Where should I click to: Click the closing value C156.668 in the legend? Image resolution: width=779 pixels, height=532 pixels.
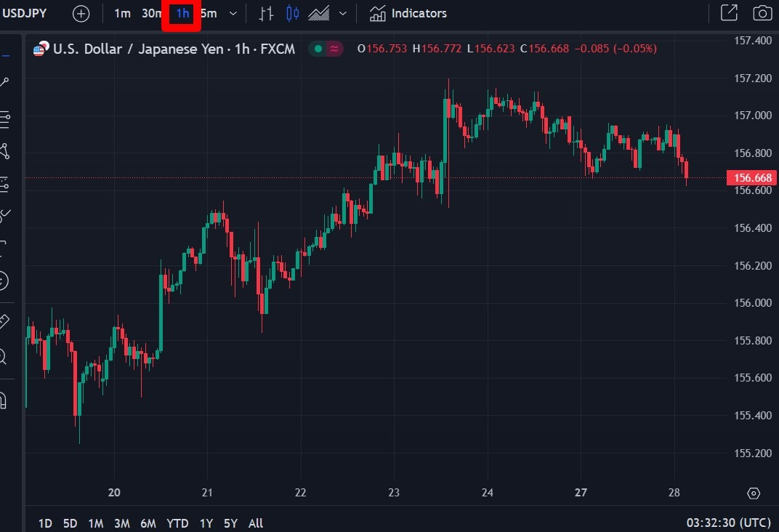coord(544,49)
